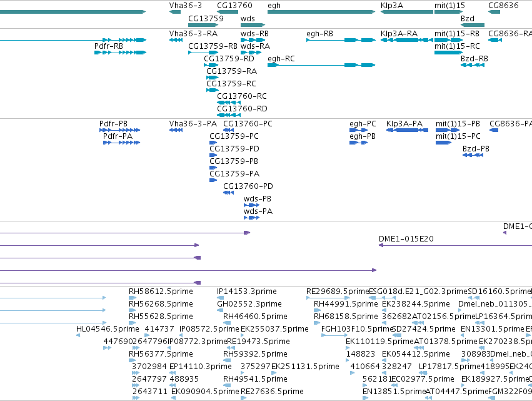Click the egh-RB transcript label
This screenshot has height=401, width=532.
(319, 33)
